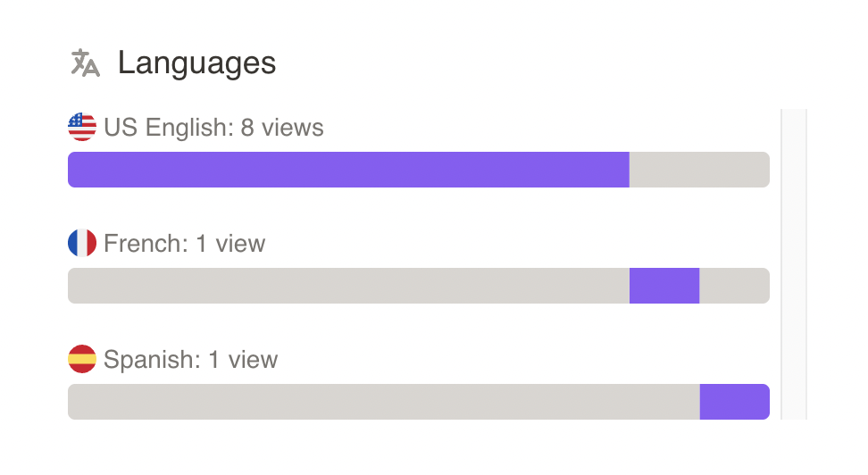Click the French flag icon
868x475 pixels.
[82, 243]
